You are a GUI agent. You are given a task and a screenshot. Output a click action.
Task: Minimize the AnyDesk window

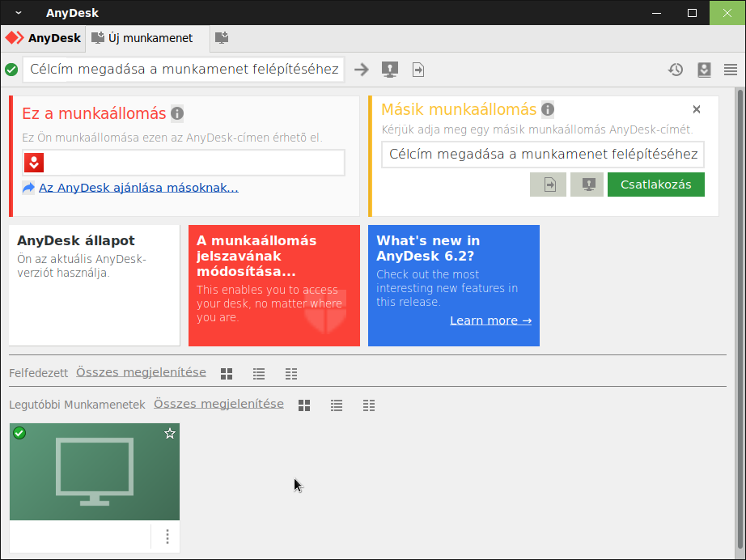[x=656, y=13]
